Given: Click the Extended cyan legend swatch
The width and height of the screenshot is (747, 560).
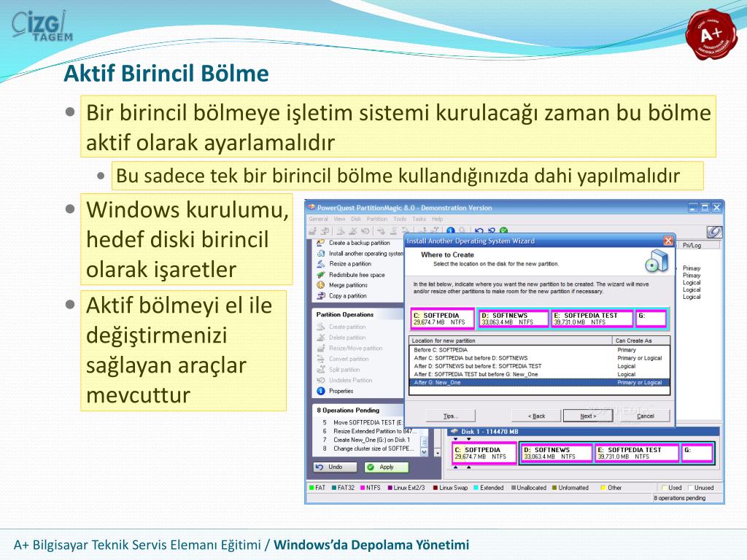Looking at the screenshot, I should click(476, 488).
